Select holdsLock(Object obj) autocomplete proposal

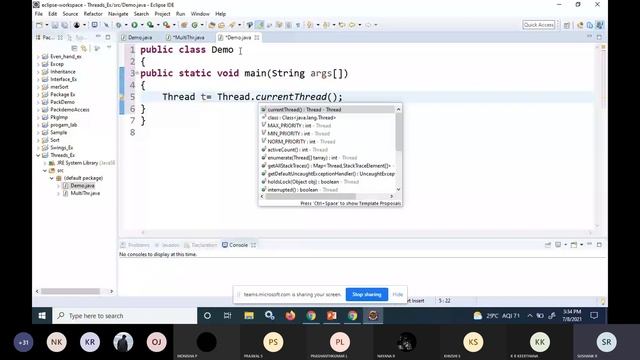pos(328,182)
